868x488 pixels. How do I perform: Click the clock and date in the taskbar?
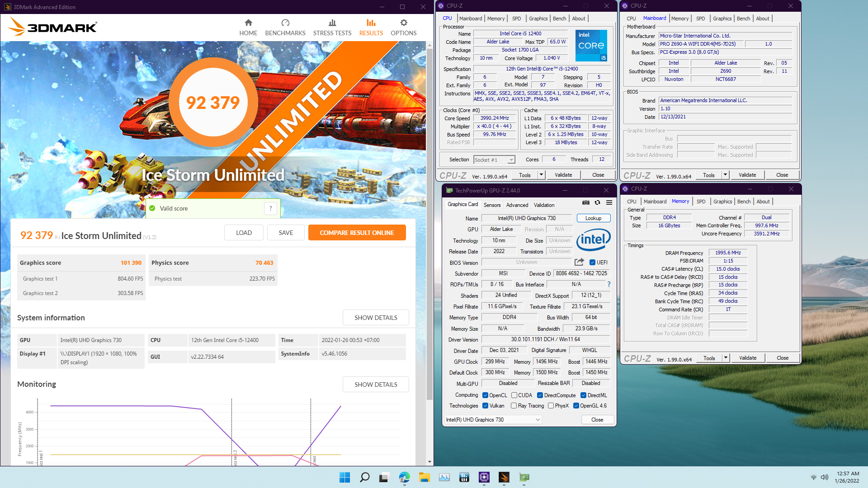click(848, 477)
